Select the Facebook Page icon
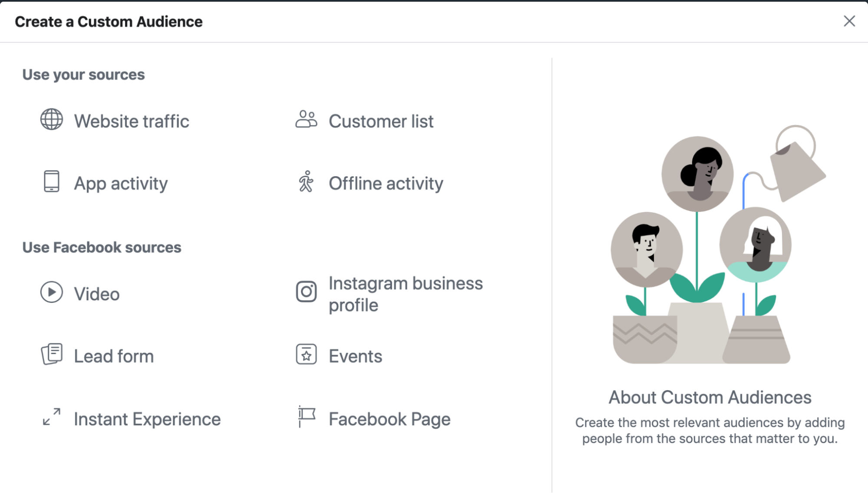 coord(307,418)
